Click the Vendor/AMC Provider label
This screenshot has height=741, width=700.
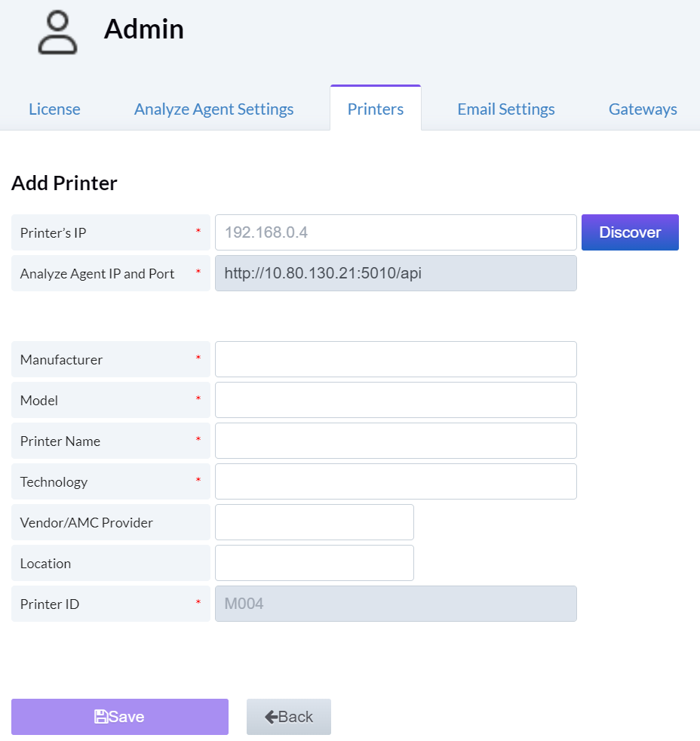(87, 523)
